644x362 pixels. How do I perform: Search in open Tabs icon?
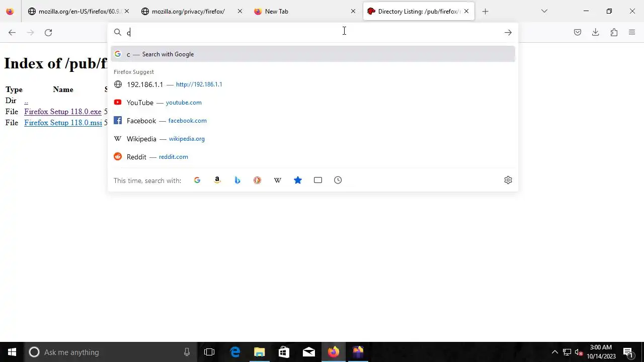point(318,180)
